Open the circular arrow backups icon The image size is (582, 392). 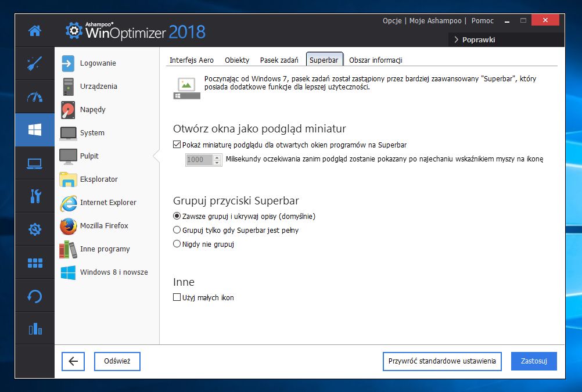pyautogui.click(x=34, y=296)
